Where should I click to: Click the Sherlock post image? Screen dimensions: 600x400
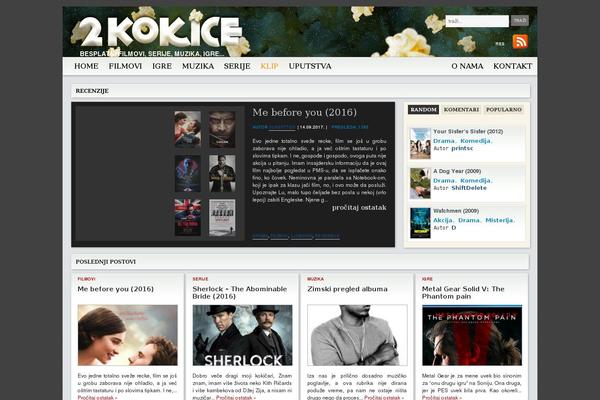[242, 335]
